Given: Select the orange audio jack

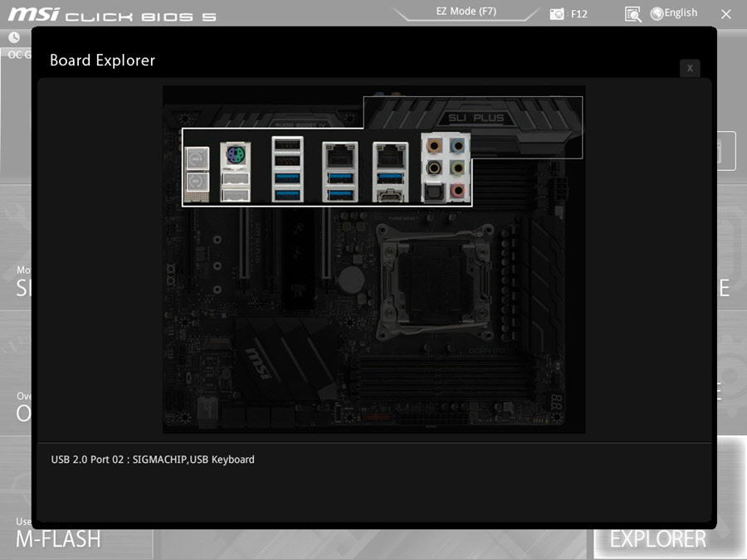Looking at the screenshot, I should (x=434, y=146).
